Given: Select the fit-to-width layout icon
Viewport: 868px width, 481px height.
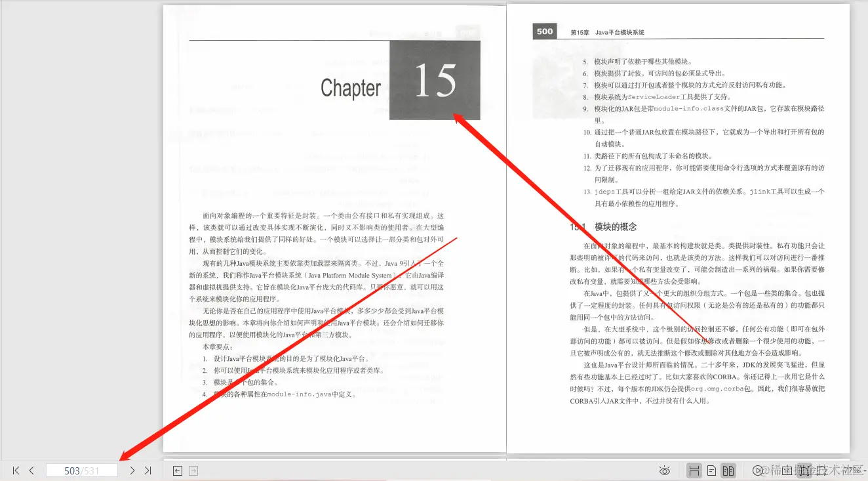Looking at the screenshot, I should point(694,470).
